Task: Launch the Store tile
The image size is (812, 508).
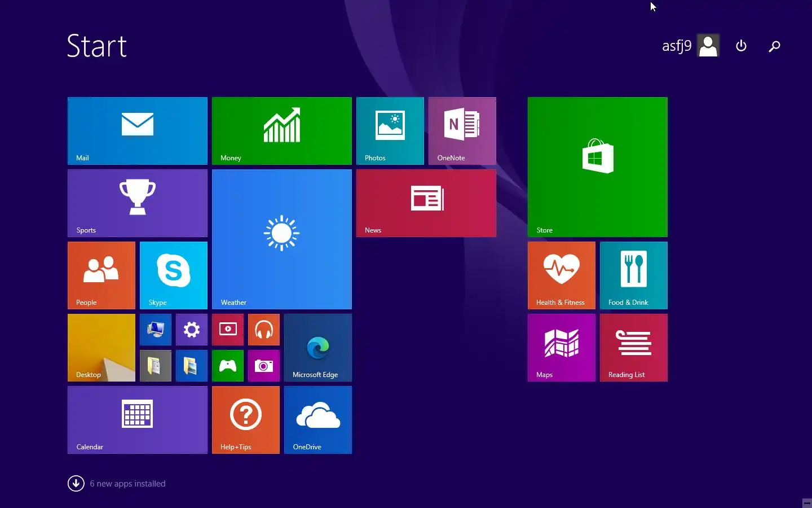Action: pos(598,167)
